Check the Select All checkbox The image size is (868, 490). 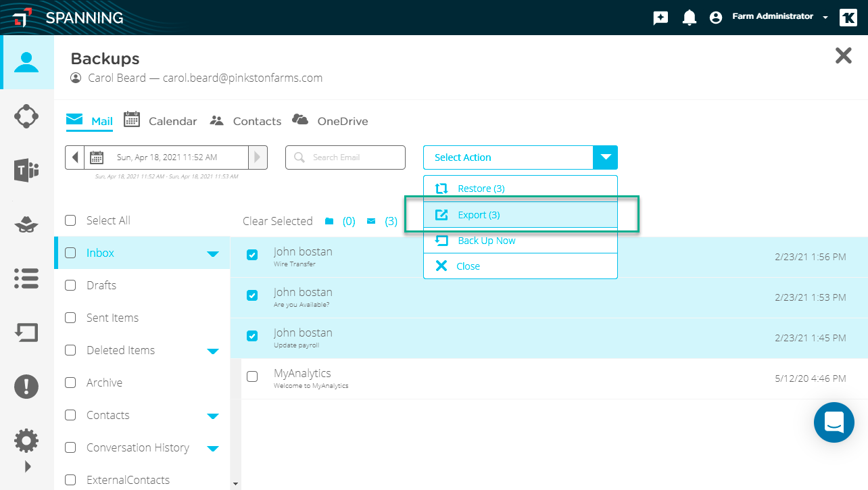(70, 220)
